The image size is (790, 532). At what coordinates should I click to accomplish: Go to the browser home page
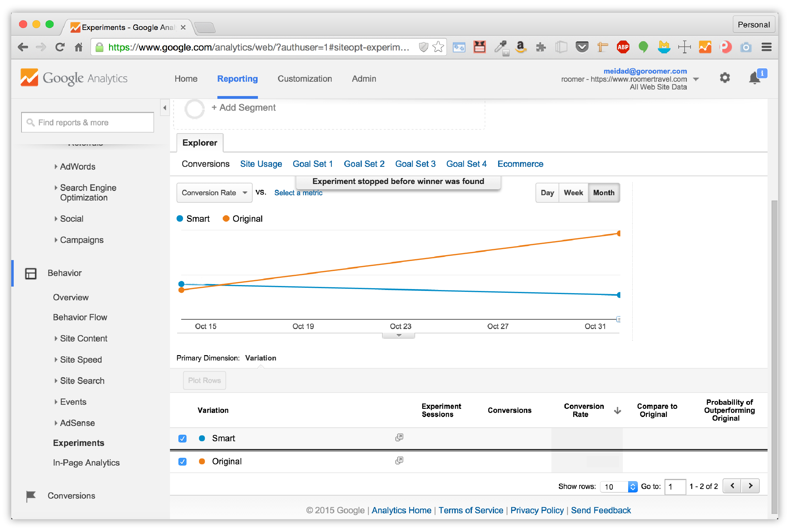pos(78,47)
